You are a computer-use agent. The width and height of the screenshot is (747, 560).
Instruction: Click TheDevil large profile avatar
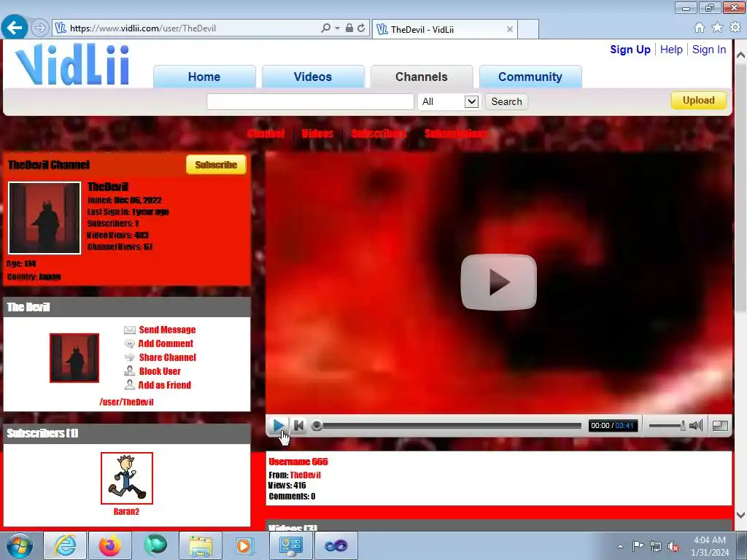pos(44,217)
